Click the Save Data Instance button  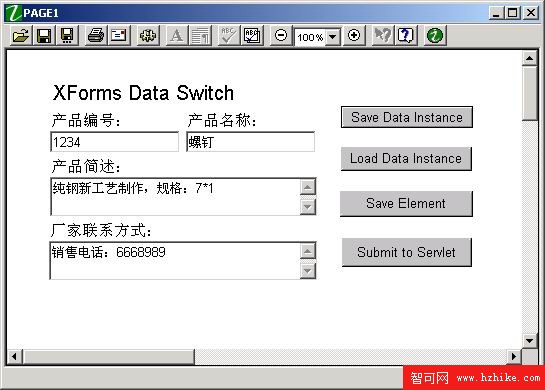pyautogui.click(x=407, y=117)
